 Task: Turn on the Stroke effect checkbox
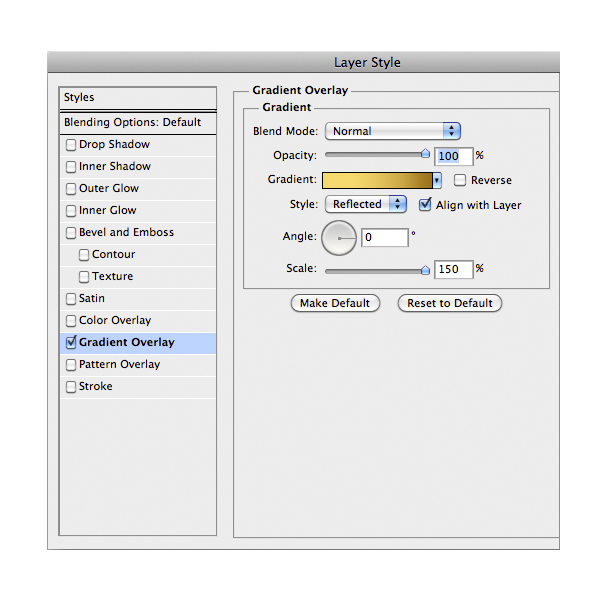pos(71,387)
